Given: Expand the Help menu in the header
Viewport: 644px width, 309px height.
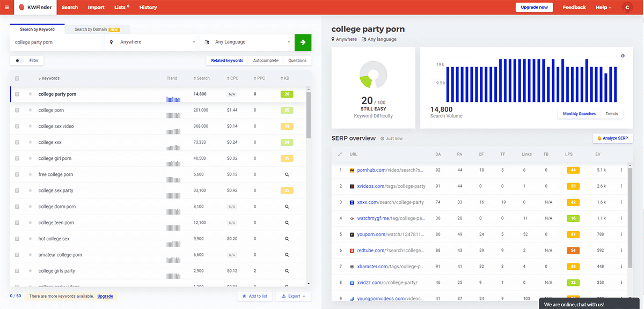Looking at the screenshot, I should [x=604, y=8].
